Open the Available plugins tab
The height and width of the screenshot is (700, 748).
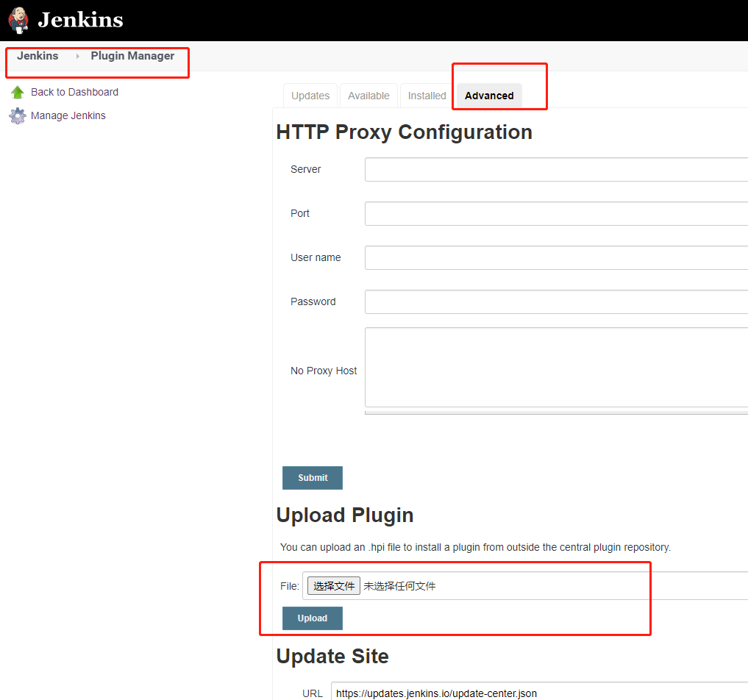pos(368,96)
